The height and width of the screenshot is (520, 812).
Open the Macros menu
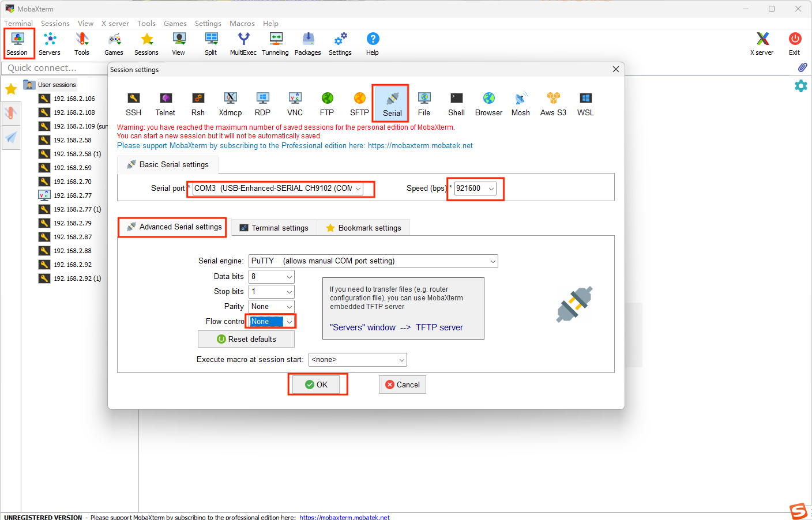coord(242,24)
